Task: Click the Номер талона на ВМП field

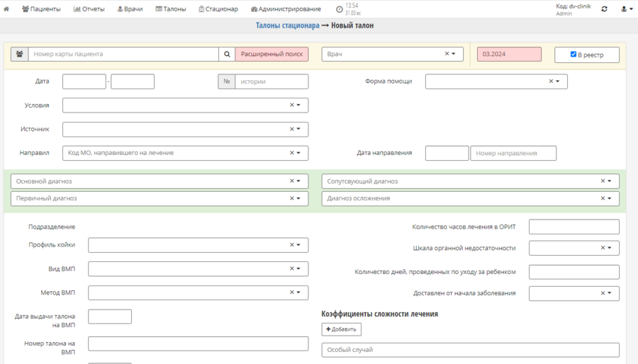Action: click(x=198, y=343)
